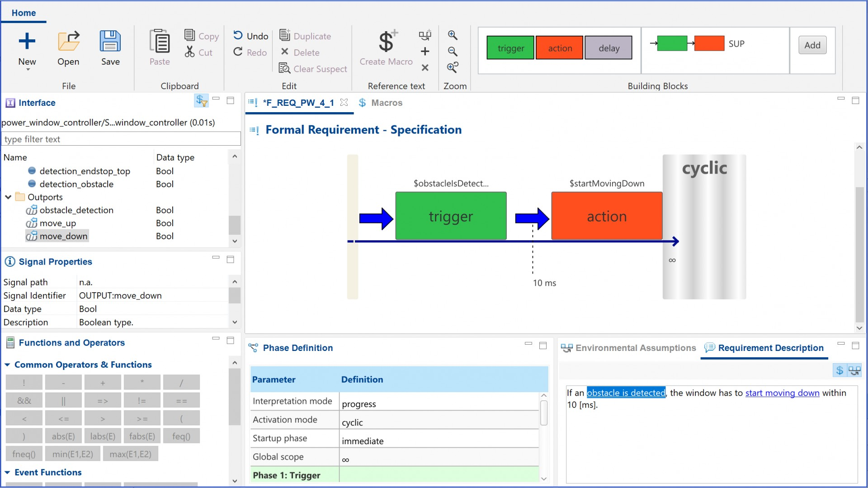The width and height of the screenshot is (868, 488).
Task: Collapse the Event Functions section
Action: 7,472
